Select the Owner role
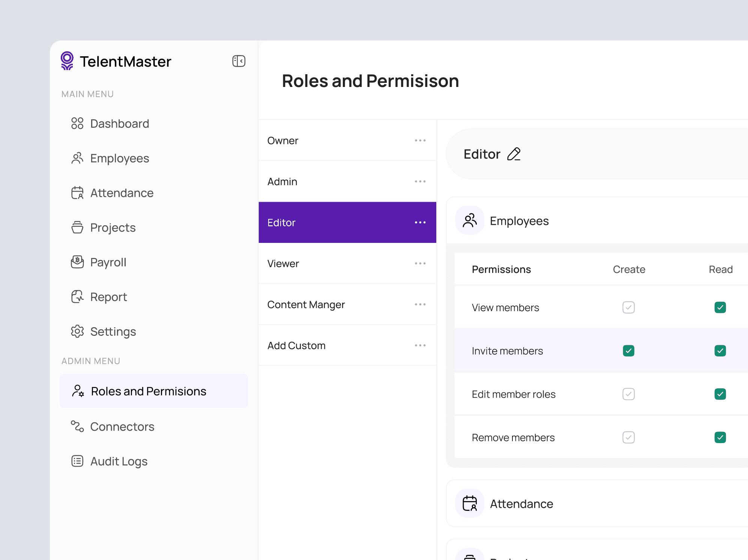748x560 pixels. pos(347,141)
